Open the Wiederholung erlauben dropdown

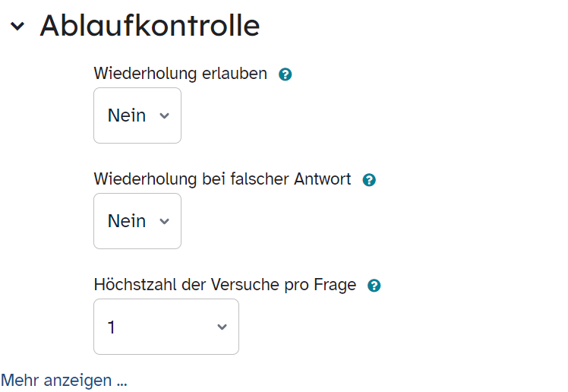click(x=137, y=115)
